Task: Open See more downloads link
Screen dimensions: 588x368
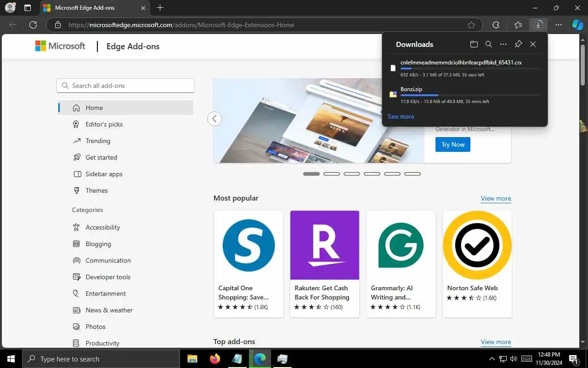Action: (x=401, y=116)
